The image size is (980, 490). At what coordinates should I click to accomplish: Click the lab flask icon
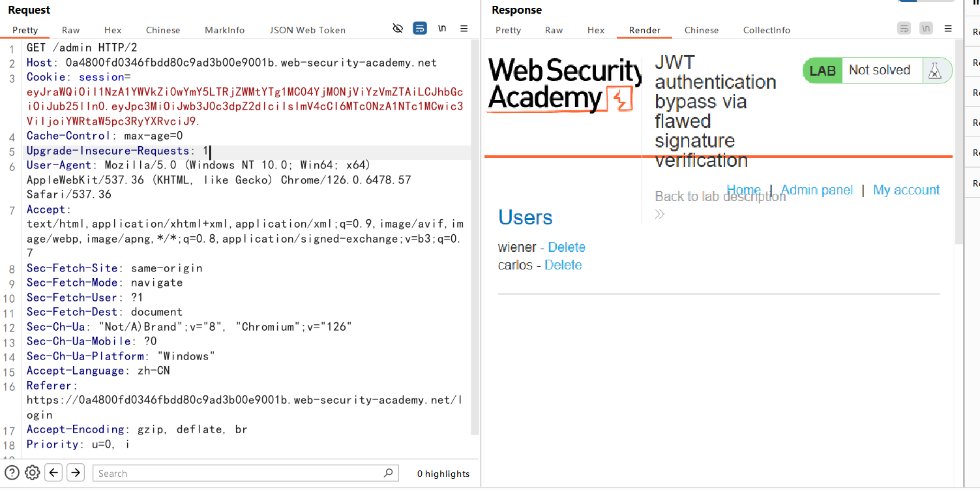click(x=935, y=70)
